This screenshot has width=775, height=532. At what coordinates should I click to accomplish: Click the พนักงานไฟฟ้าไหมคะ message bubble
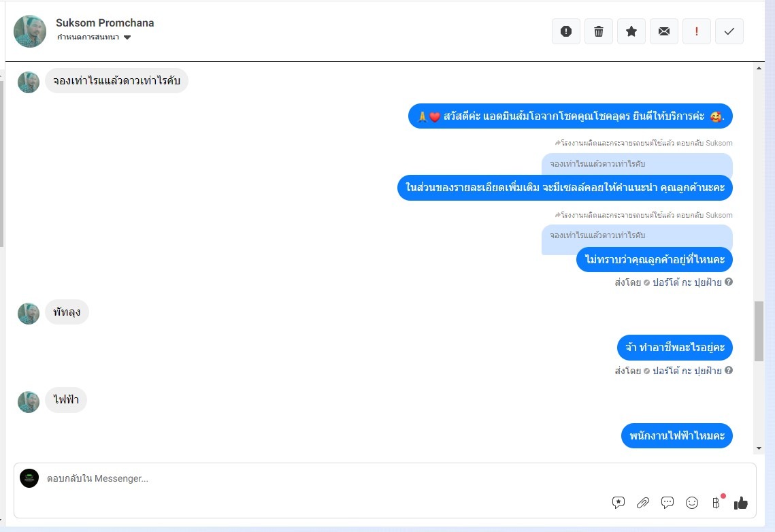tap(676, 435)
